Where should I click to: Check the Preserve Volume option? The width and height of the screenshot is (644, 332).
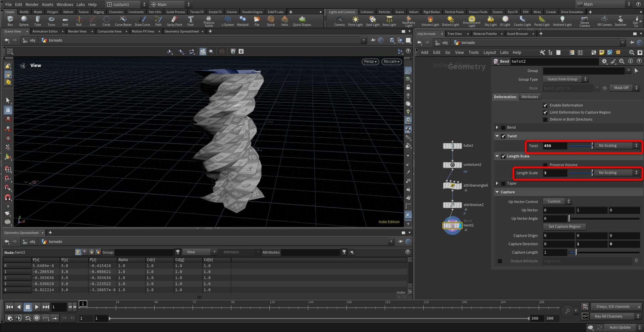click(545, 165)
